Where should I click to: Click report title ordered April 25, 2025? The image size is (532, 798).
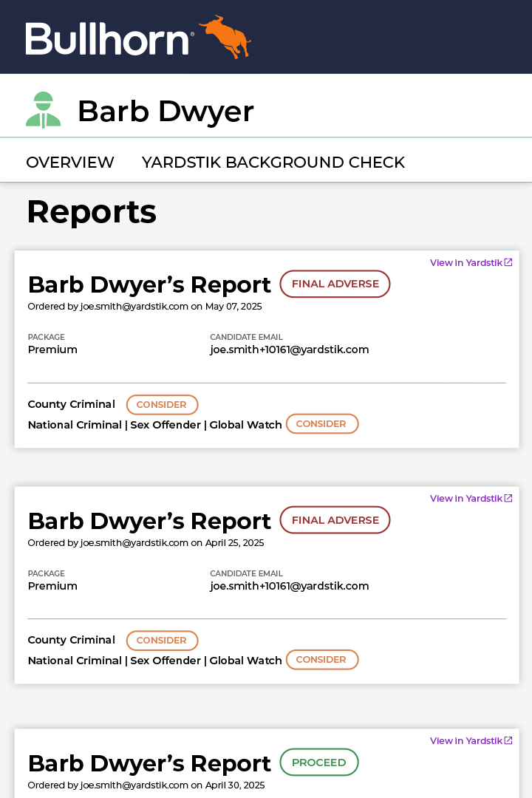(149, 521)
